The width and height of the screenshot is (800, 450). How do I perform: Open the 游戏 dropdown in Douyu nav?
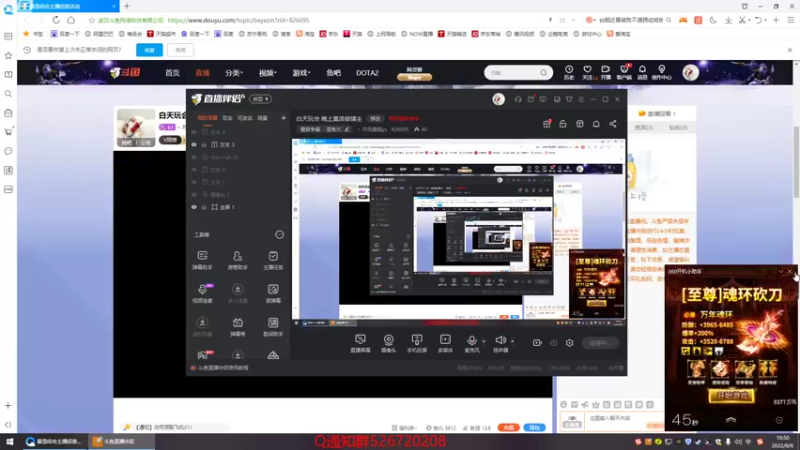[x=301, y=73]
